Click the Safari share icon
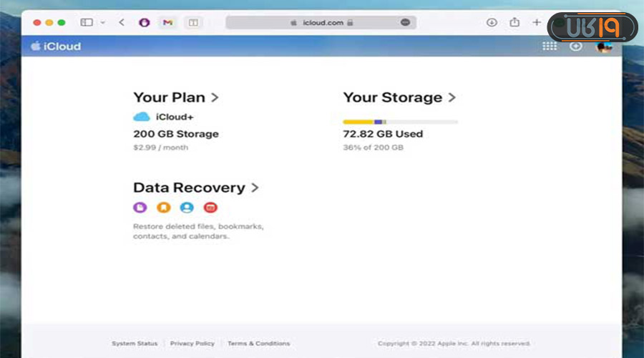Viewport: 644px width, 358px height. [514, 22]
